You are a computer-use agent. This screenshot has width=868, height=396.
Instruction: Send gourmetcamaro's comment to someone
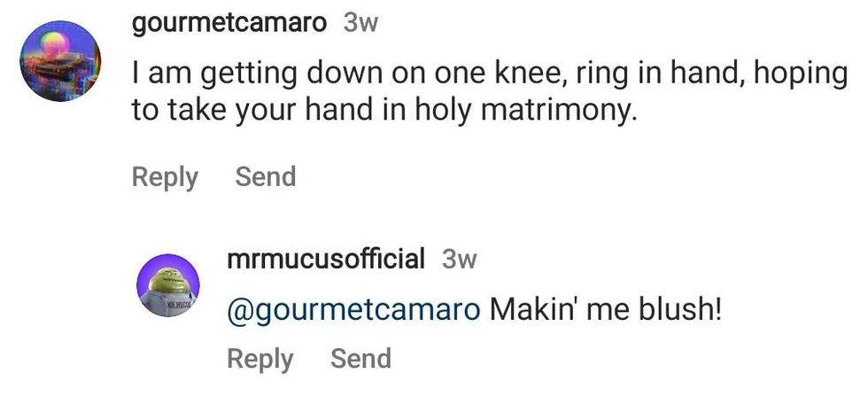265,176
